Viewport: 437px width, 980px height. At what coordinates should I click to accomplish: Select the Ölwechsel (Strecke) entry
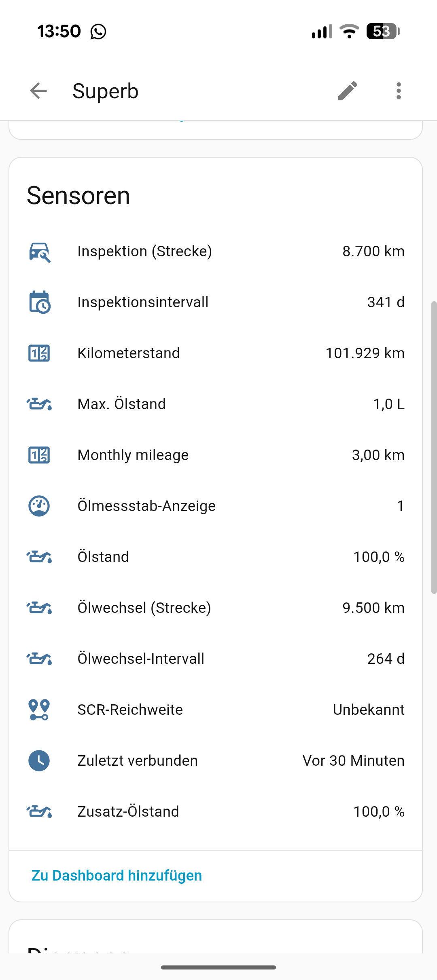[x=216, y=608]
